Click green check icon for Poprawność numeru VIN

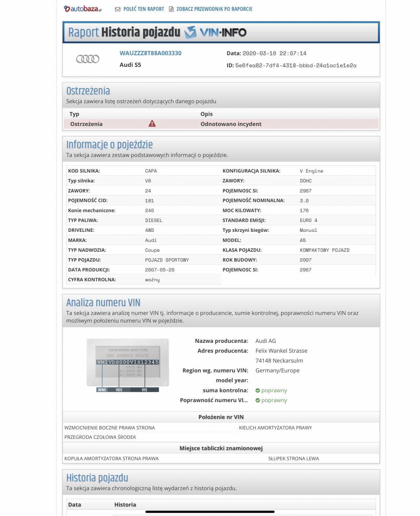pos(258,401)
